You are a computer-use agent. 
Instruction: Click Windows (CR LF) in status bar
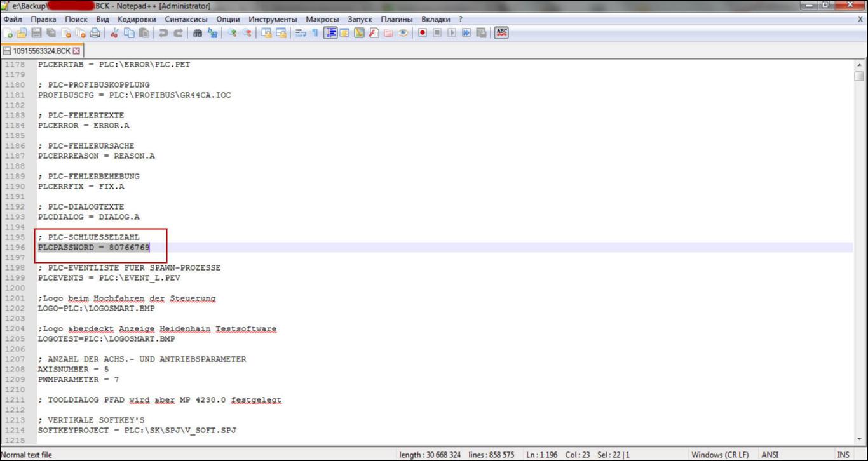tap(720, 455)
